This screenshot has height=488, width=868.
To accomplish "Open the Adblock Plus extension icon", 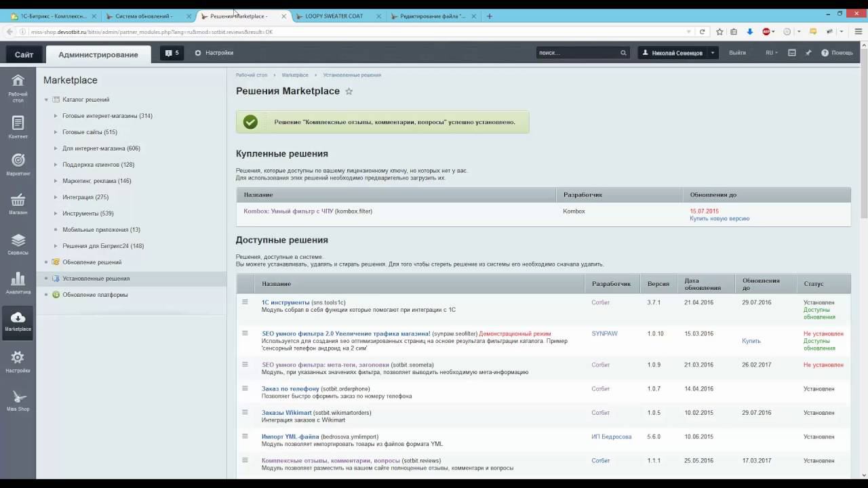I will (x=767, y=32).
